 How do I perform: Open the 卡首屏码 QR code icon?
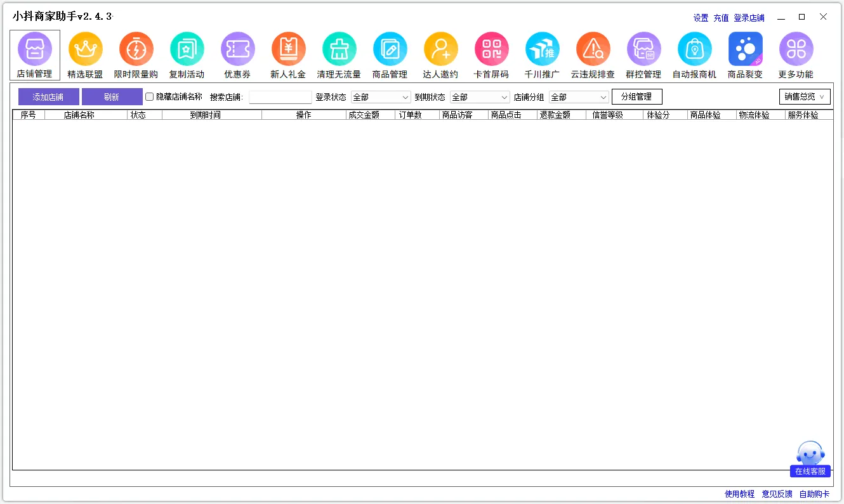click(491, 49)
